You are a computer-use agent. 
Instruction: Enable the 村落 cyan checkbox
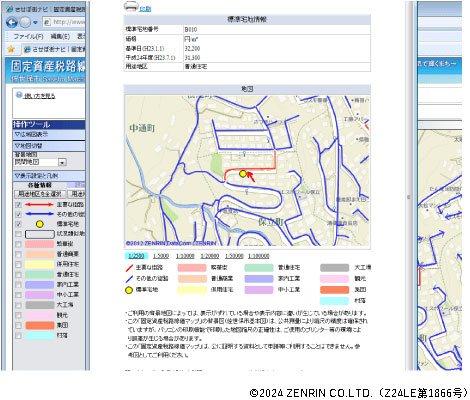click(19, 336)
